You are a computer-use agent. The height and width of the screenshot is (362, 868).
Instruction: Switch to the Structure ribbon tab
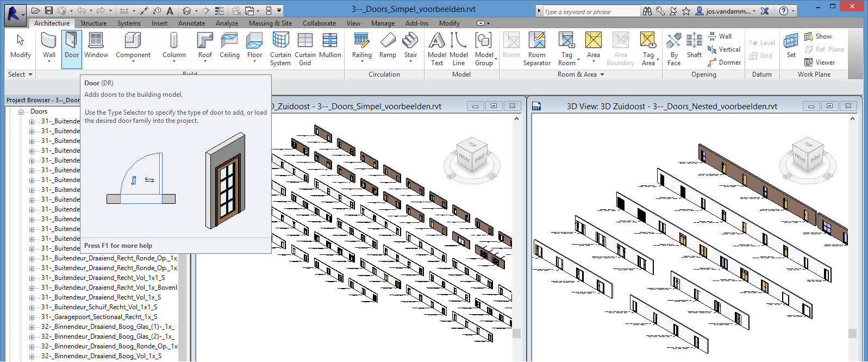pyautogui.click(x=93, y=23)
